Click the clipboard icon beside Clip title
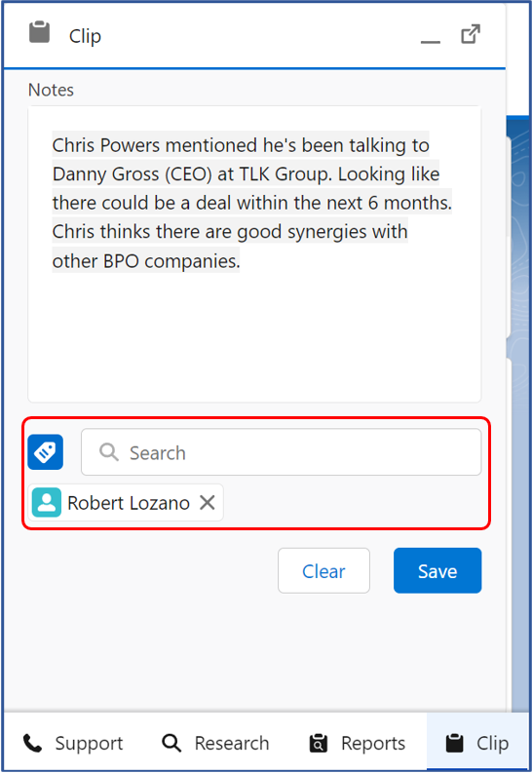Image resolution: width=532 pixels, height=773 pixels. [39, 32]
